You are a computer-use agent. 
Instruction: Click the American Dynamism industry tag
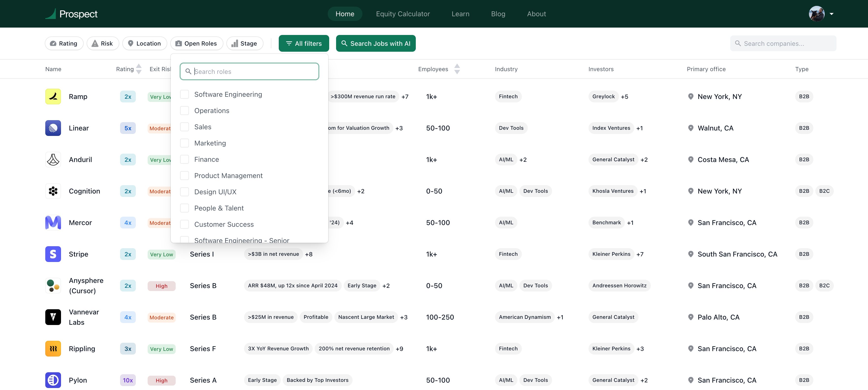[x=525, y=317]
